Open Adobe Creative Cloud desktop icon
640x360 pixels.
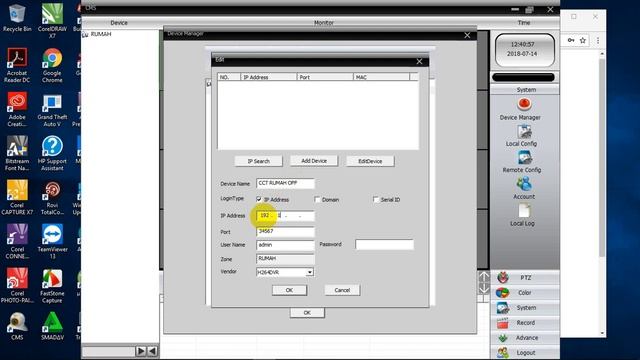17,109
